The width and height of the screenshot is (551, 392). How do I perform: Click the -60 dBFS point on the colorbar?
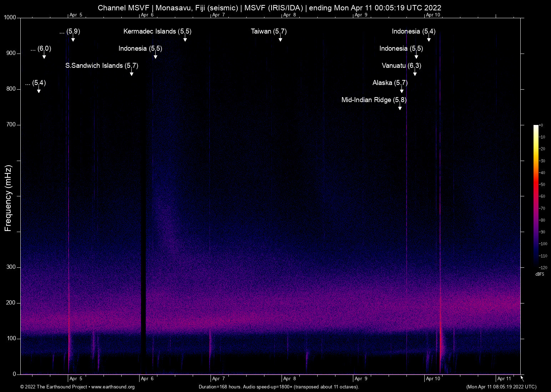pyautogui.click(x=536, y=196)
